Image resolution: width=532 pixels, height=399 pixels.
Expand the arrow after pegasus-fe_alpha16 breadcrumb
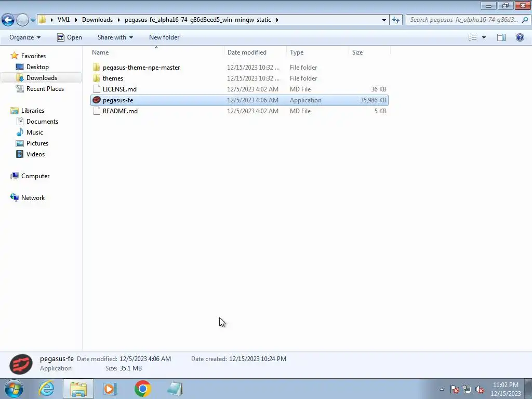click(277, 20)
